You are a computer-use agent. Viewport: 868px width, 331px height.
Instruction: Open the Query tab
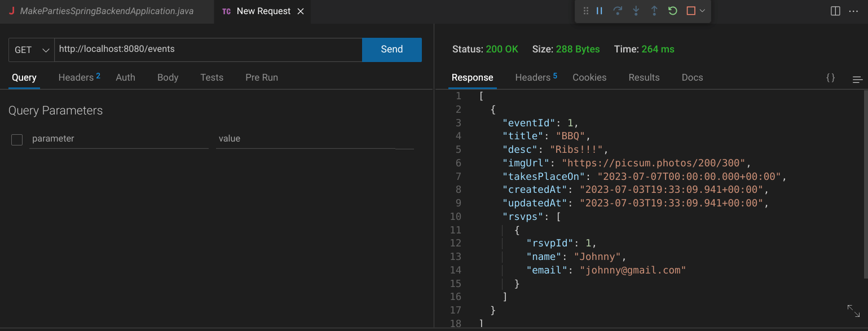click(24, 78)
